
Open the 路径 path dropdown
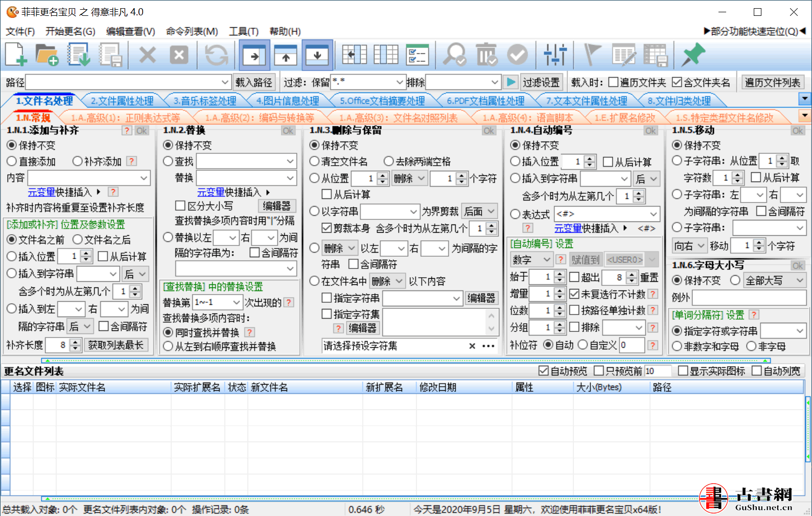tap(225, 82)
